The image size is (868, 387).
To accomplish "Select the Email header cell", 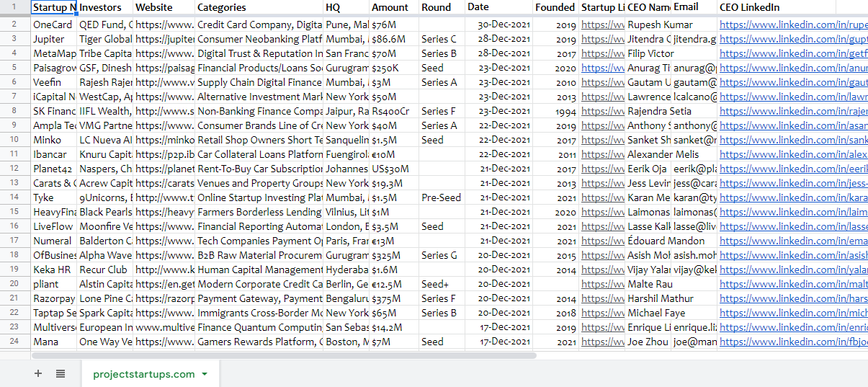I will click(694, 7).
